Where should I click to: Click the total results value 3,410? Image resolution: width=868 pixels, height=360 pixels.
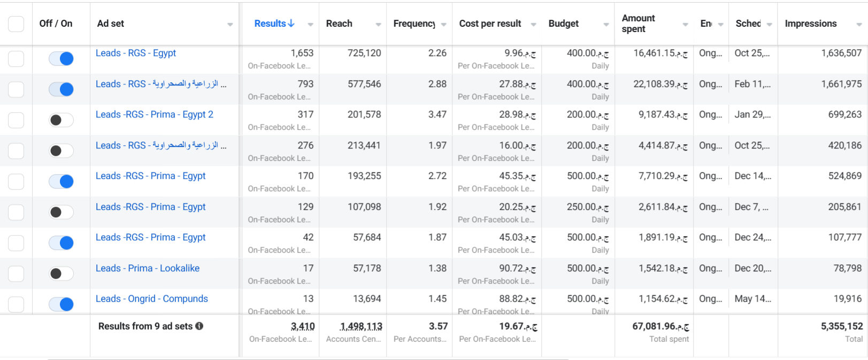[303, 326]
